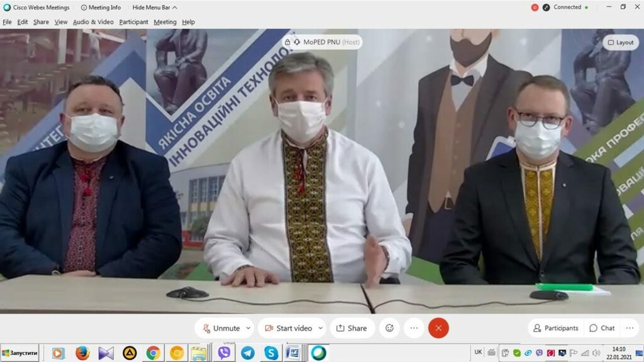This screenshot has height=362, width=644.
Task: Open more options in meeting controls
Action: coord(413,328)
